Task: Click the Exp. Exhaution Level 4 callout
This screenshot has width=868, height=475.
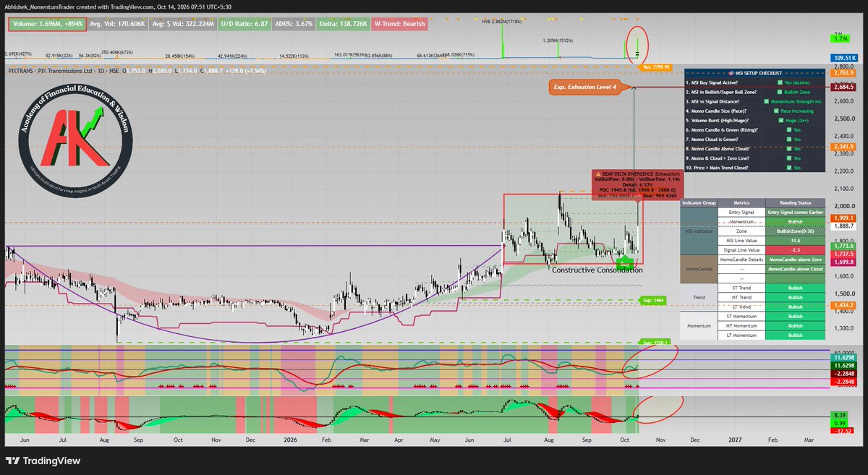Action: coord(585,87)
